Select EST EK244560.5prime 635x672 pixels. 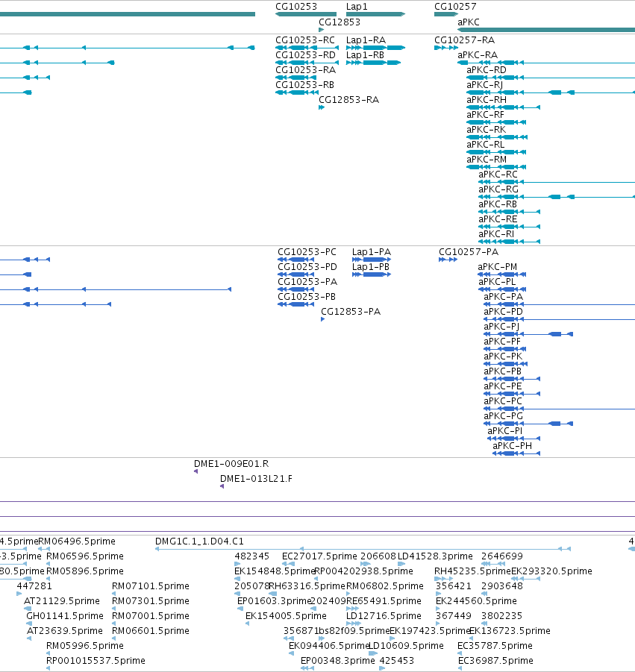tap(476, 601)
